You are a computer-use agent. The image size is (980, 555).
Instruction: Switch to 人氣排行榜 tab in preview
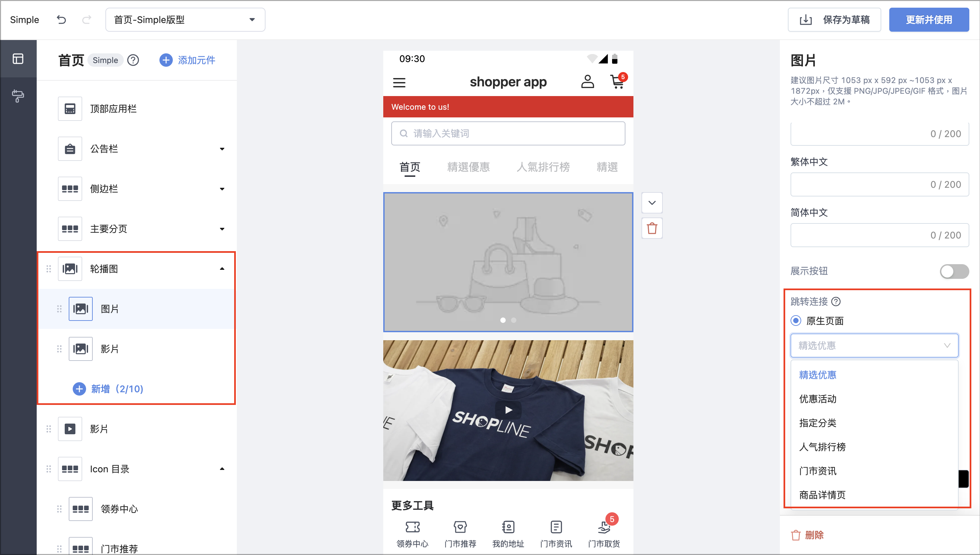tap(543, 167)
